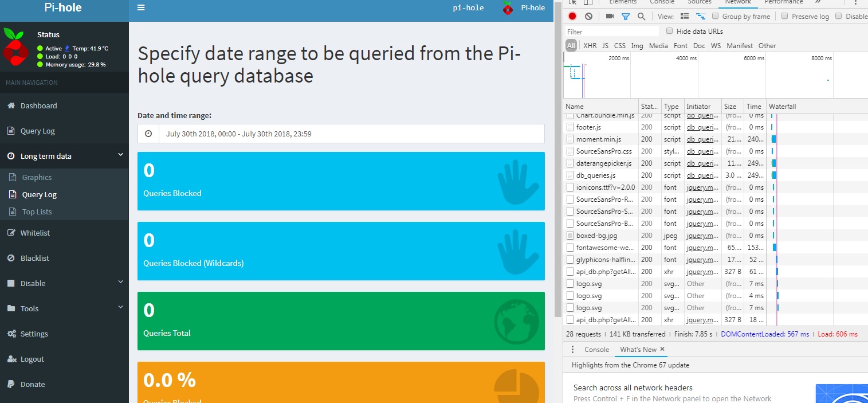
Task: Click the capture screenshots camera icon
Action: [610, 17]
